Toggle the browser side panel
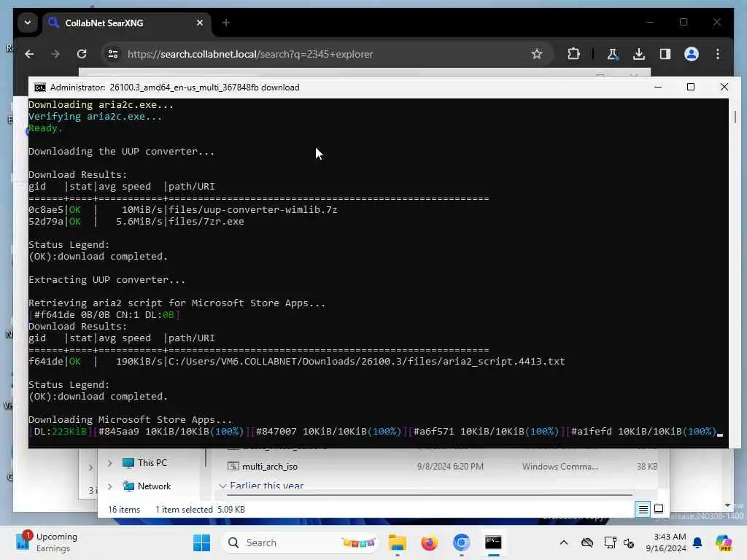 pyautogui.click(x=665, y=54)
